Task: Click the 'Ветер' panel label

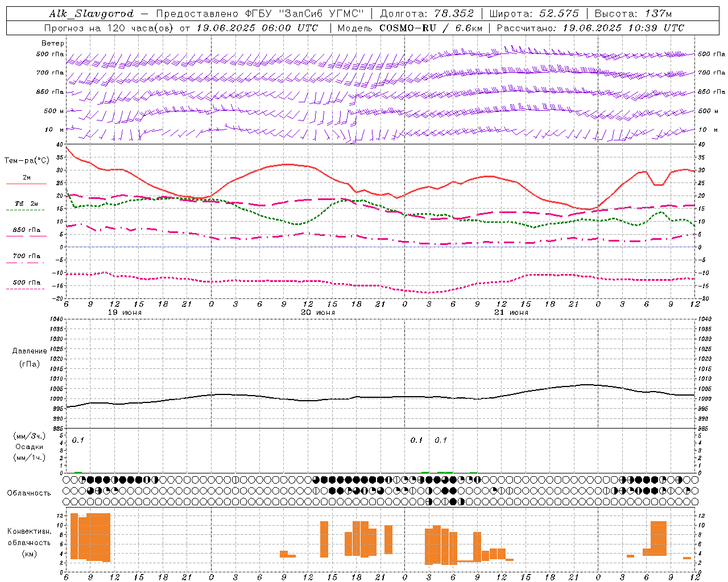Action: pos(53,43)
